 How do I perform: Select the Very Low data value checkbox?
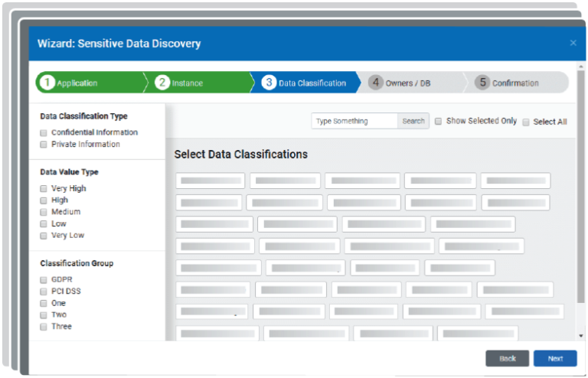[x=44, y=236]
